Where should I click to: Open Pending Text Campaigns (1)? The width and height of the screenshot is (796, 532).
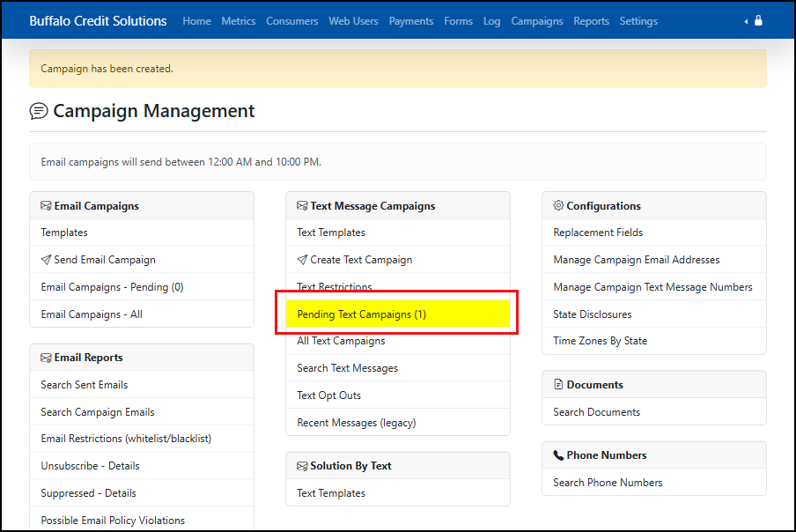(x=398, y=314)
